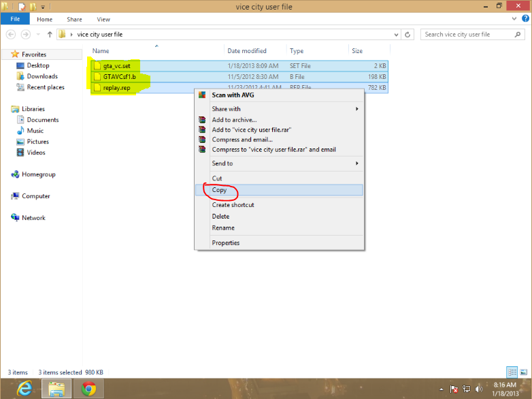
Task: Open the Help question mark icon
Action: point(525,18)
